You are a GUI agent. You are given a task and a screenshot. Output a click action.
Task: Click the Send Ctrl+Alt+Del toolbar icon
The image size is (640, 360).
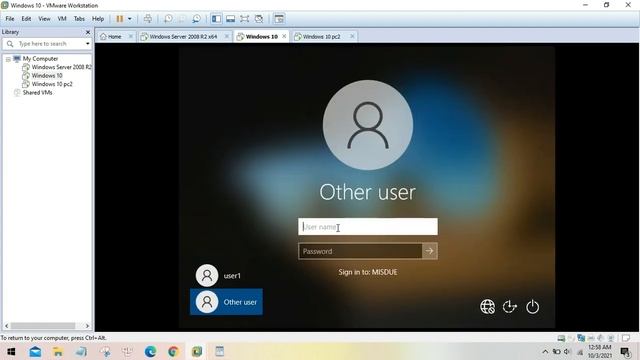[x=148, y=19]
